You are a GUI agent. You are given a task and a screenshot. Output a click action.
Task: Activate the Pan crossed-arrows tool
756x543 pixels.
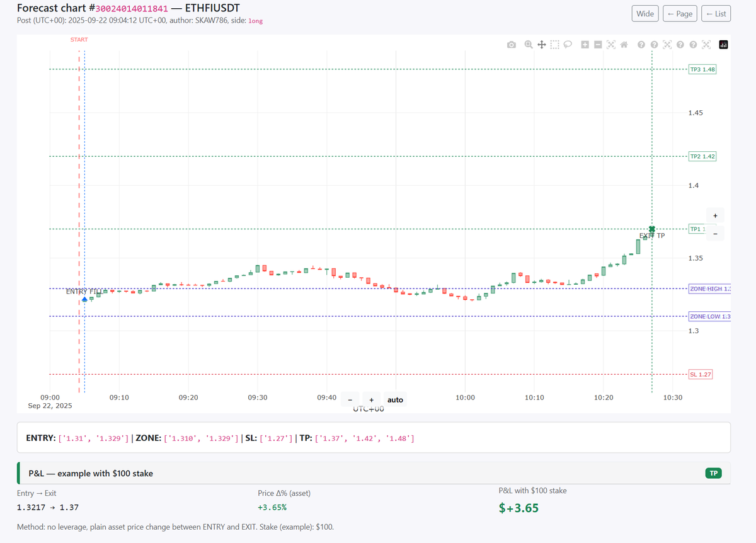pos(542,45)
